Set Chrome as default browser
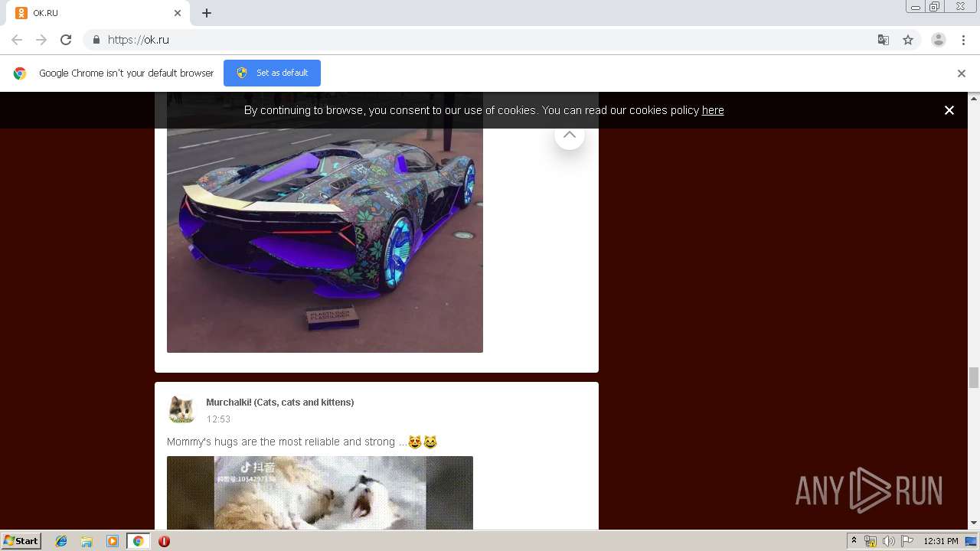 (x=272, y=73)
